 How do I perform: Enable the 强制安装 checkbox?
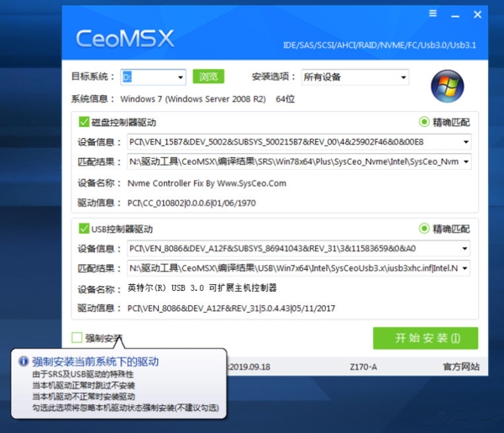pyautogui.click(x=76, y=338)
